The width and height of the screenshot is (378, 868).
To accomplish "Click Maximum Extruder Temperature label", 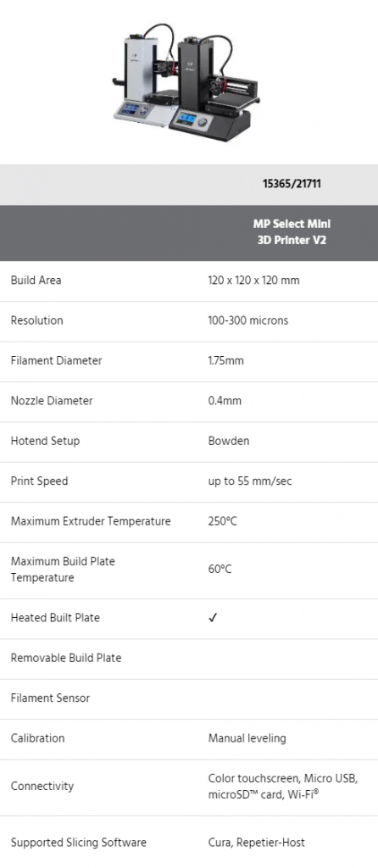I will (x=91, y=521).
